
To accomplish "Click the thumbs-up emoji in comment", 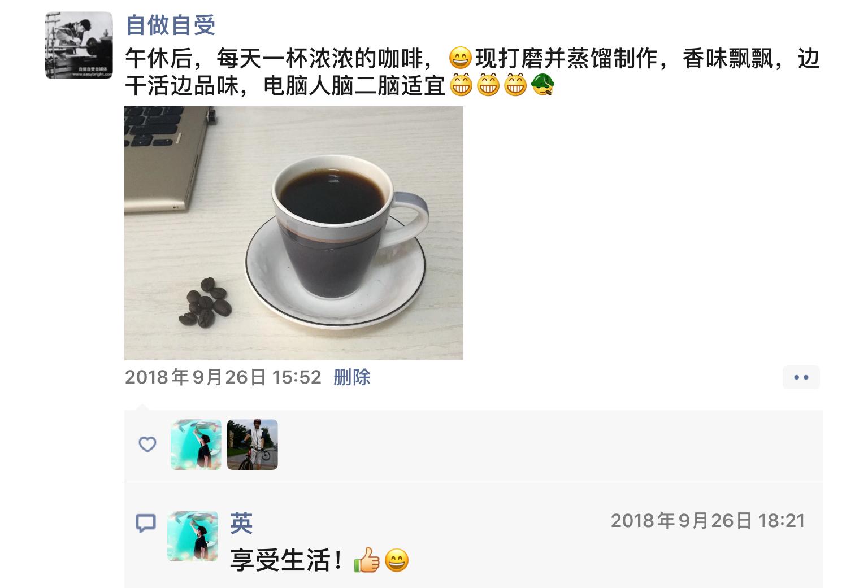I will click(367, 560).
